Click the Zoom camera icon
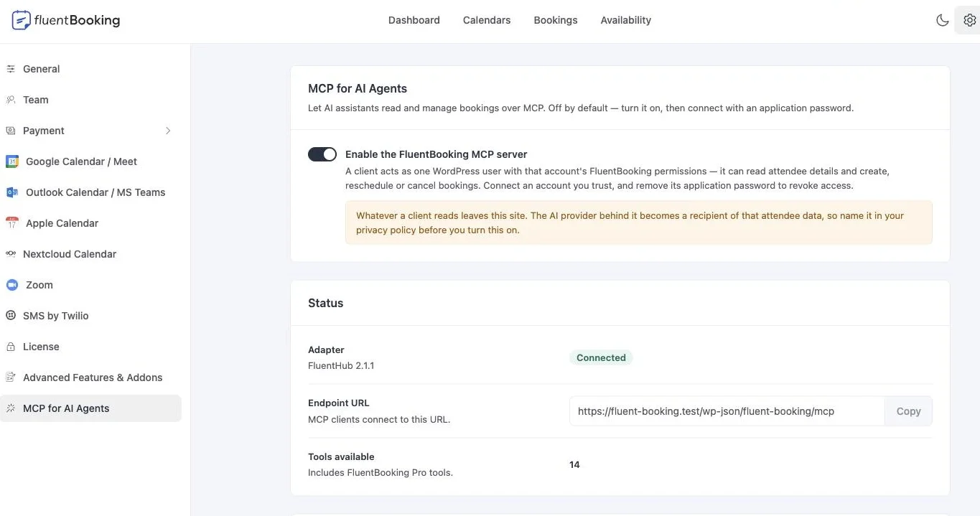Screen dimensions: 980x516 [12, 285]
